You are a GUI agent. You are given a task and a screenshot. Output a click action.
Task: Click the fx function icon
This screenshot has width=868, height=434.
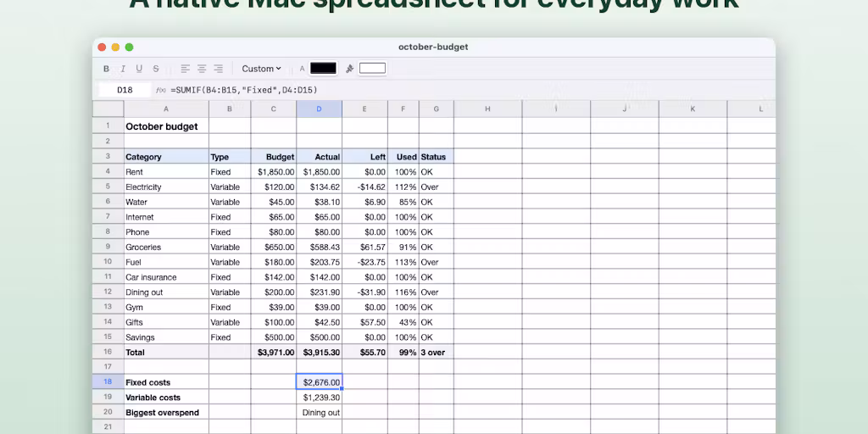tap(160, 90)
